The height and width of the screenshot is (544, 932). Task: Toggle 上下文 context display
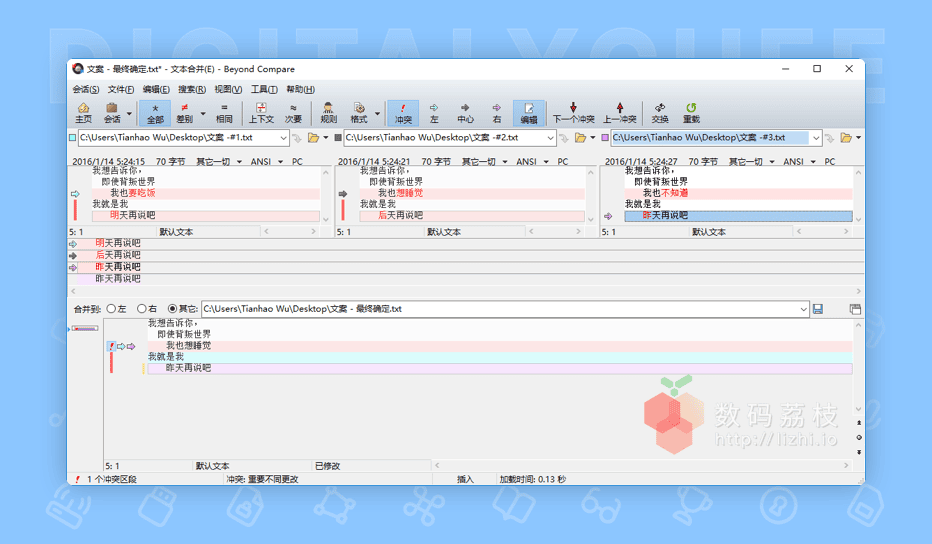click(261, 112)
